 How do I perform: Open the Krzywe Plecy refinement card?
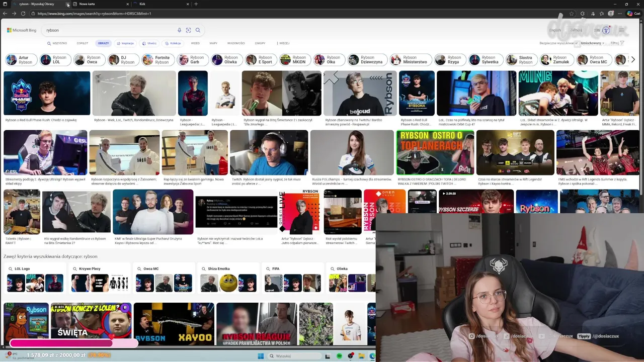tap(100, 278)
